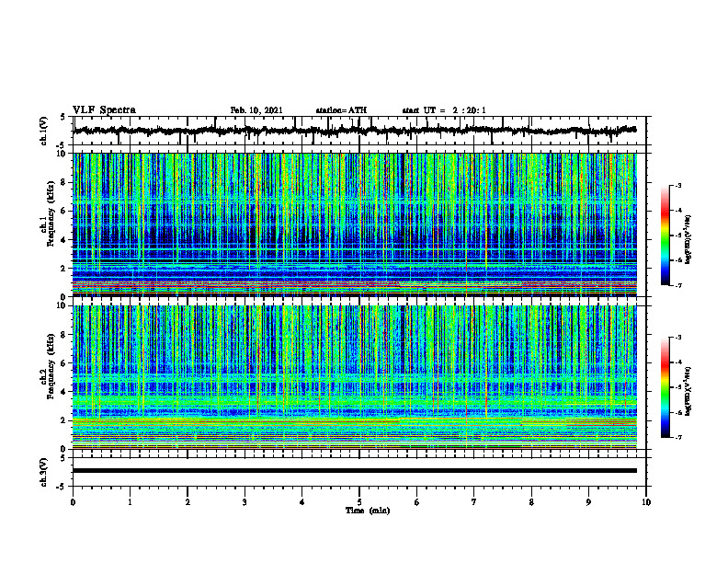Click the ch.1 frequency axis "2" tick label
Viewport: 728px width, 563px height.
[64, 268]
